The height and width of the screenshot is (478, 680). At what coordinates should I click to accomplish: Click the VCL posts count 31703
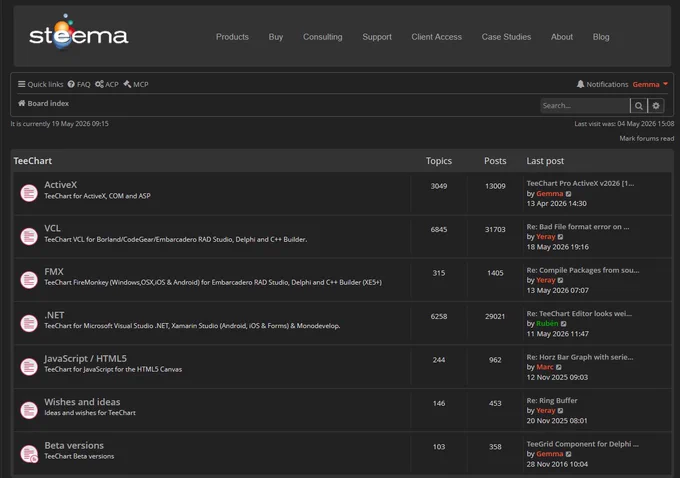[x=495, y=229]
